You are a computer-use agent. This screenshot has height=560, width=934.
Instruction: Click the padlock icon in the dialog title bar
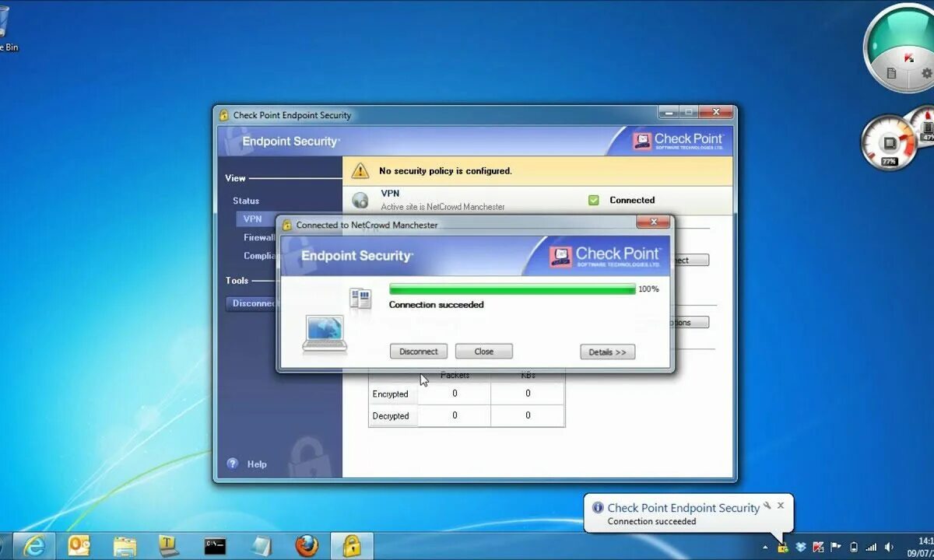286,226
